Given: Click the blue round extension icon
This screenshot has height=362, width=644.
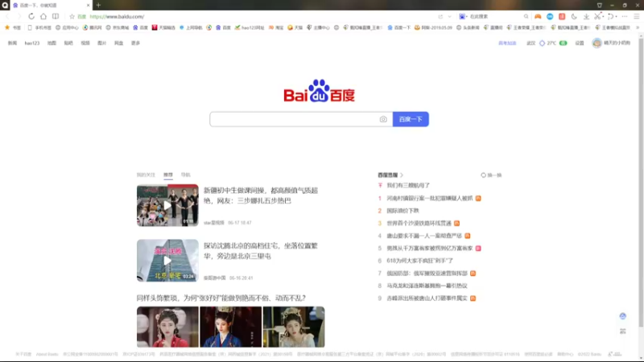Looking at the screenshot, I should coord(550,16).
